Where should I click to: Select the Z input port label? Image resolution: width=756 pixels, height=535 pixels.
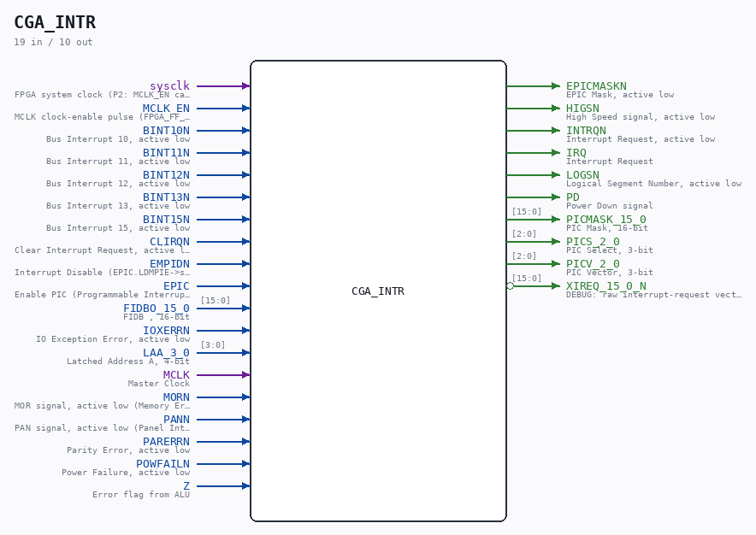(186, 485)
